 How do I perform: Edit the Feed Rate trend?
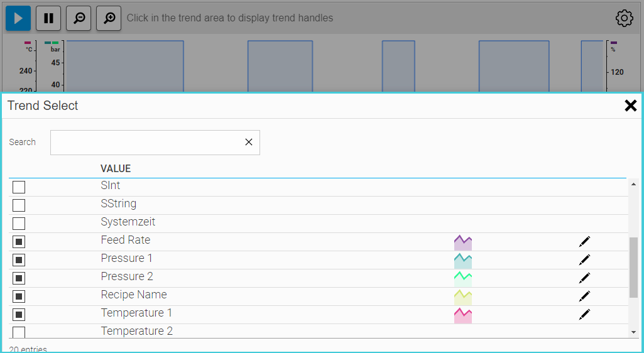pos(584,242)
